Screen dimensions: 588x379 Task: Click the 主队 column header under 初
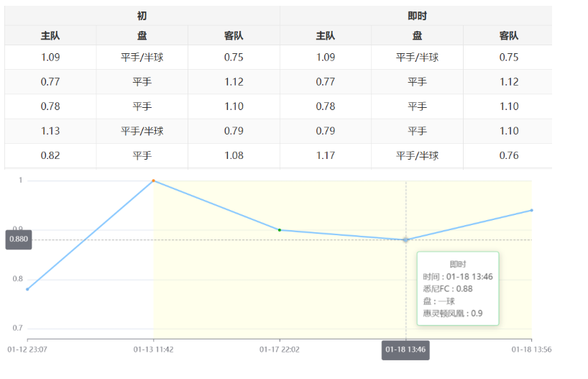pos(50,36)
